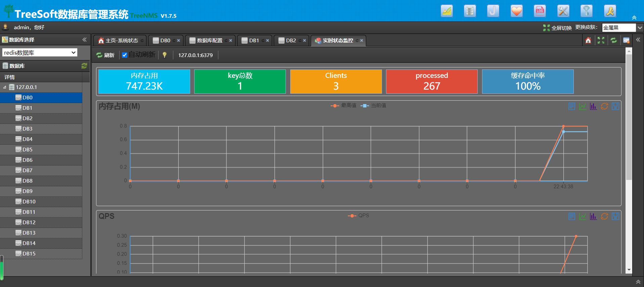Click the 内存占用 747.23K card
The image size is (644, 287).
click(144, 82)
